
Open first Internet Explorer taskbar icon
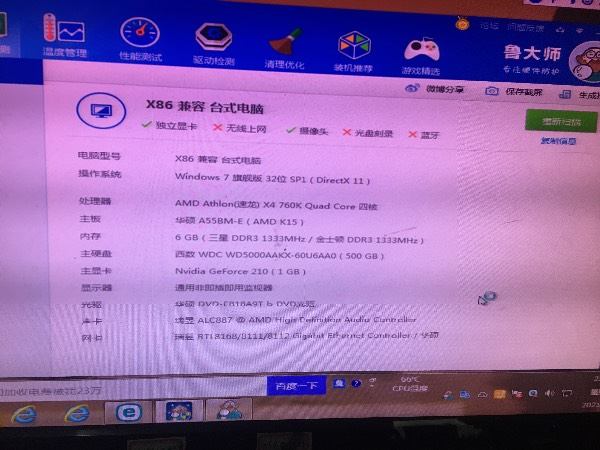coord(24,413)
